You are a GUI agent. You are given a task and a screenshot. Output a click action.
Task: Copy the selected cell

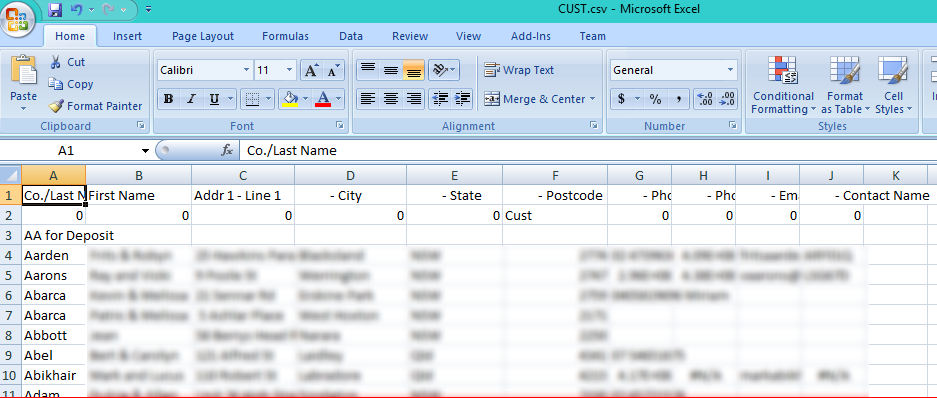click(x=71, y=84)
